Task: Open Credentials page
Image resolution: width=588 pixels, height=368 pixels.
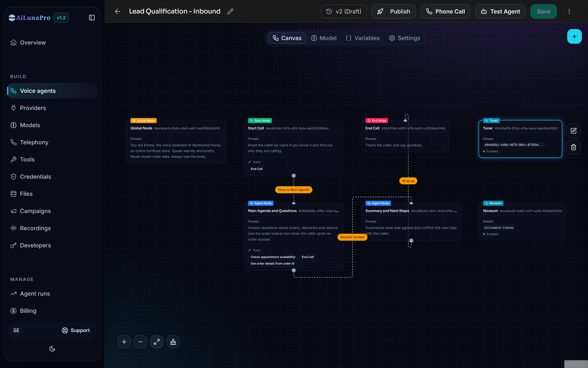Action: (52, 177)
